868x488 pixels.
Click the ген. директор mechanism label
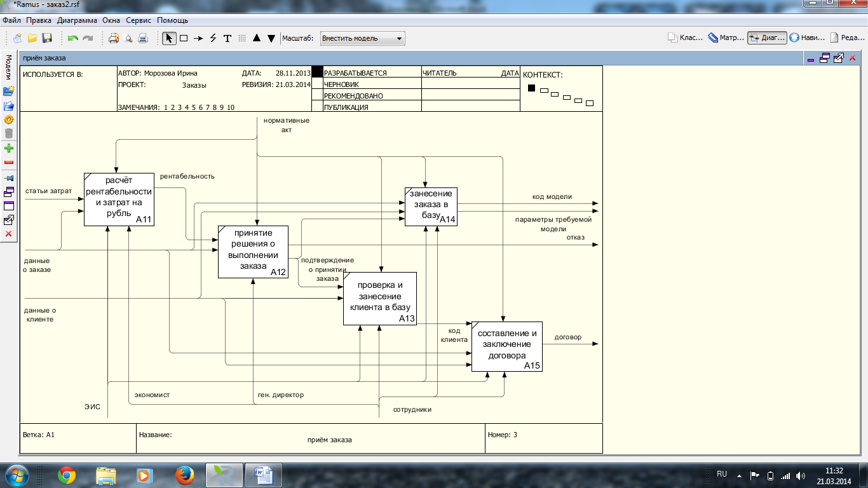pyautogui.click(x=280, y=395)
